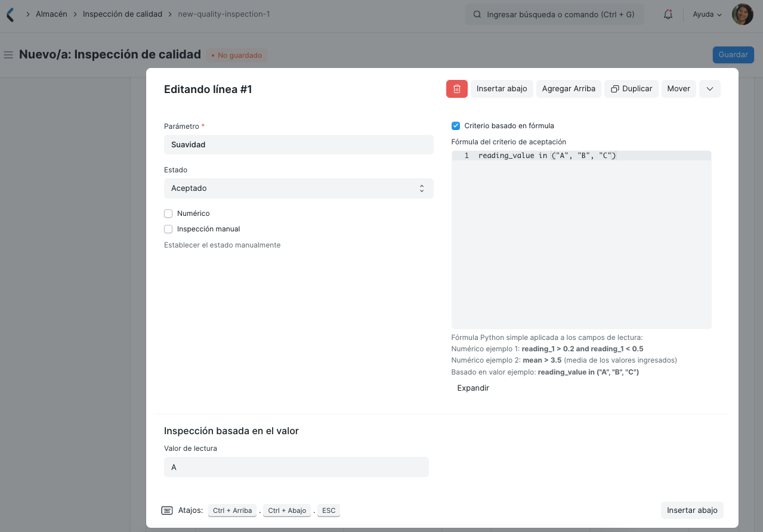Focus the Parámetro field with Suavidad

298,145
